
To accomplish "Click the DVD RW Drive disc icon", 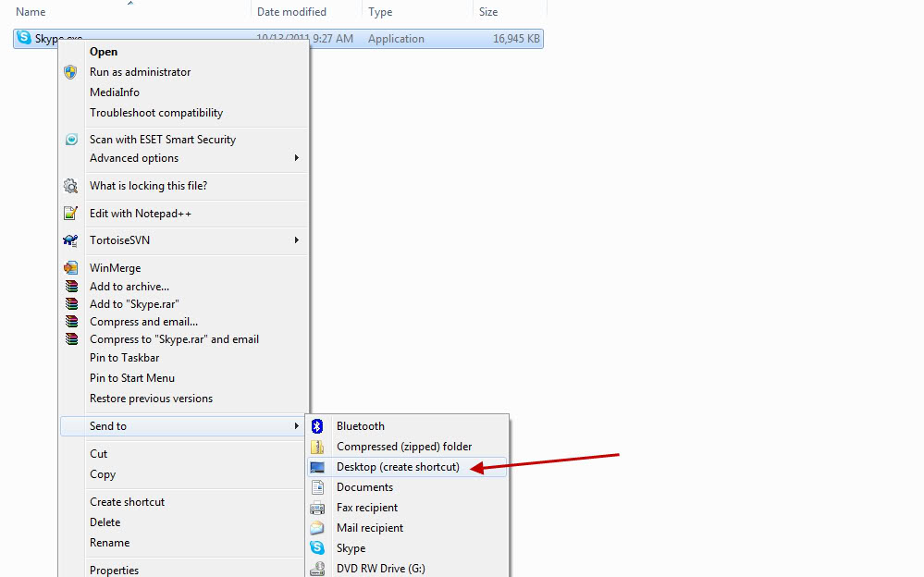I will tap(317, 568).
